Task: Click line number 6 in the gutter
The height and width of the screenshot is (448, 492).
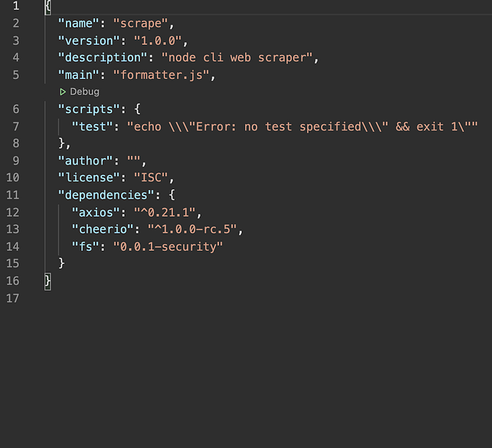Action: [16, 109]
